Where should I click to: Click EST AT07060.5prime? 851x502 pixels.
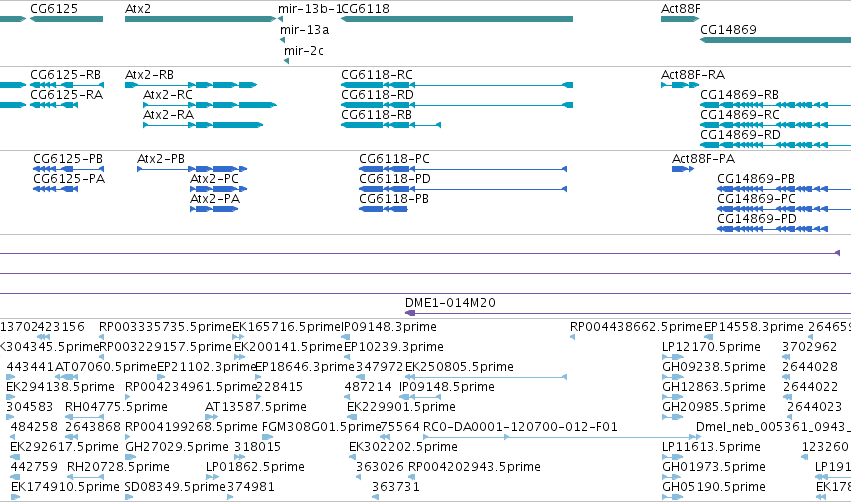106,367
